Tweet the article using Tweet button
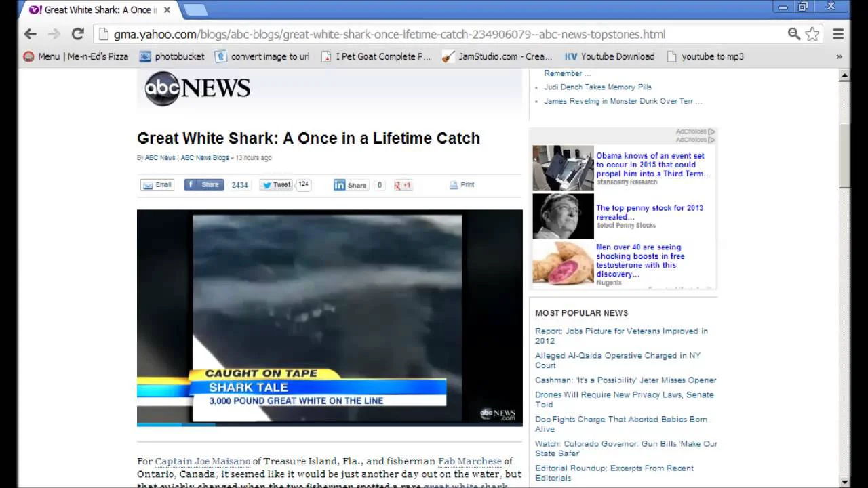The height and width of the screenshot is (488, 868). coord(276,185)
